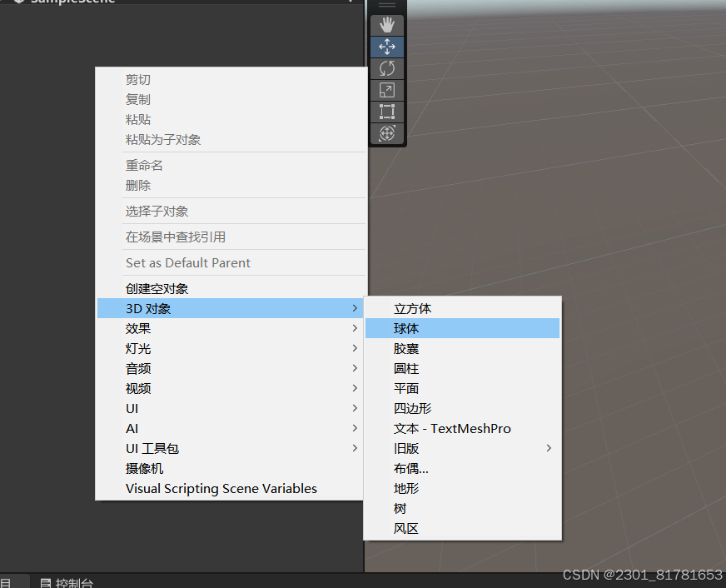This screenshot has height=588, width=726.
Task: Open the 旧版 legacy submenu
Action: (x=463, y=448)
